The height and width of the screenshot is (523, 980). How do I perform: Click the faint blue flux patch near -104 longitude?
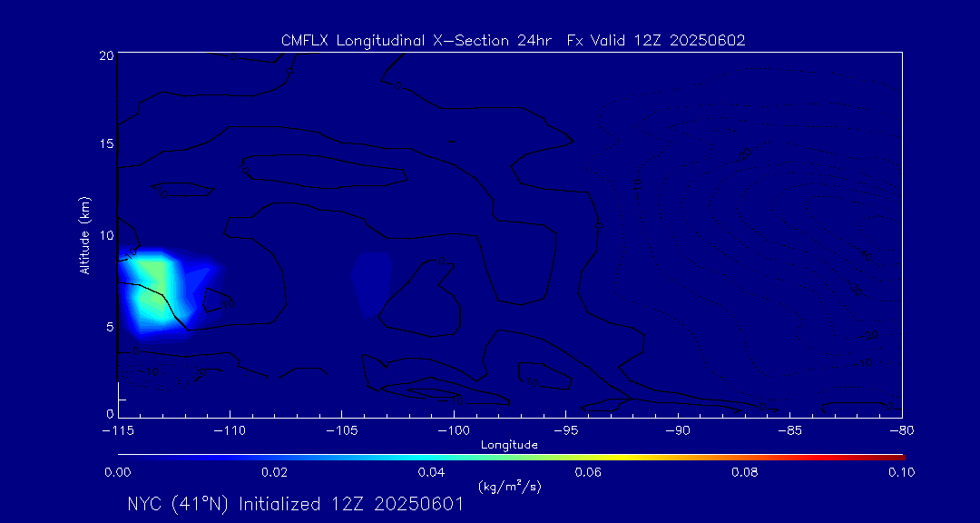[x=371, y=284]
